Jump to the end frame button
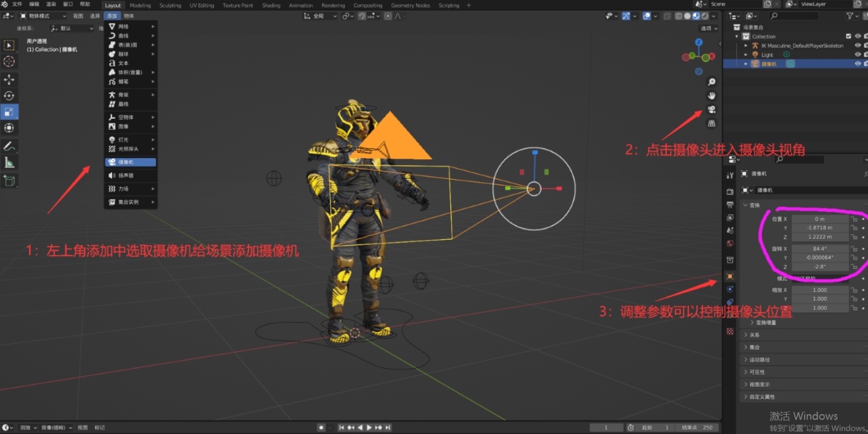This screenshot has width=868, height=434. click(x=388, y=428)
